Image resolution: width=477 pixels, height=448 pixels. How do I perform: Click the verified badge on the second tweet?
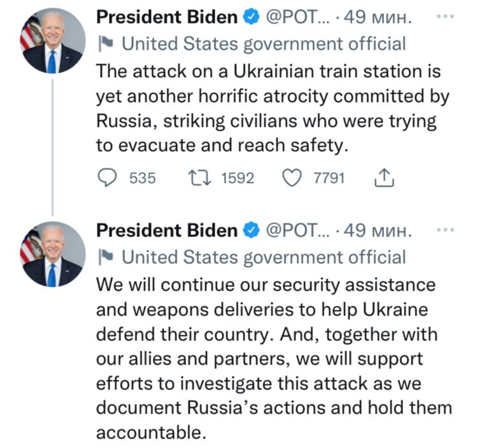pos(251,231)
